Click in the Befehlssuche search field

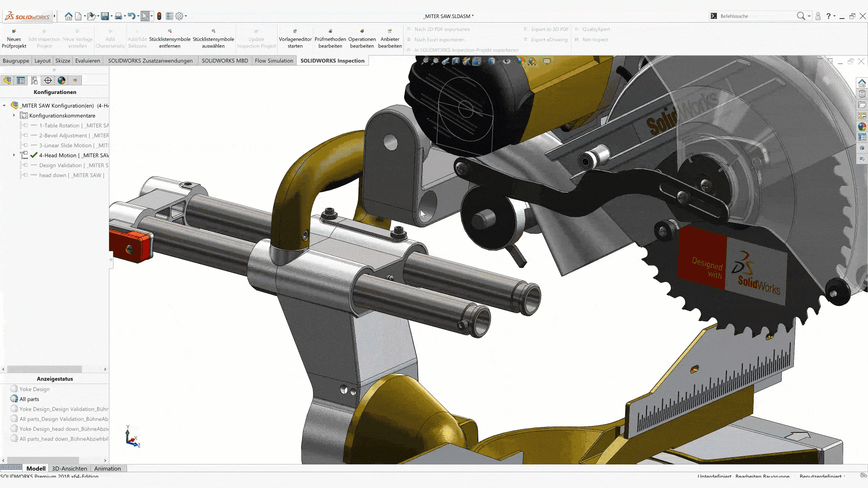pos(755,16)
